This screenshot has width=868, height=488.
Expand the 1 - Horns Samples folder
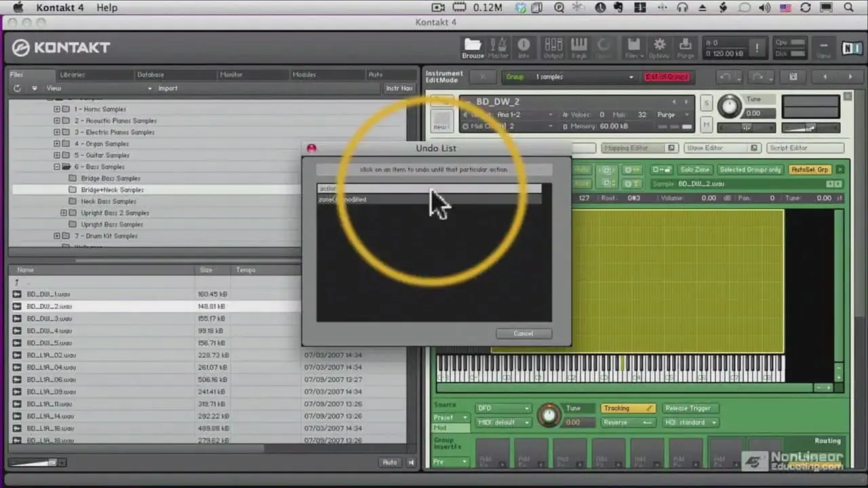coord(57,109)
